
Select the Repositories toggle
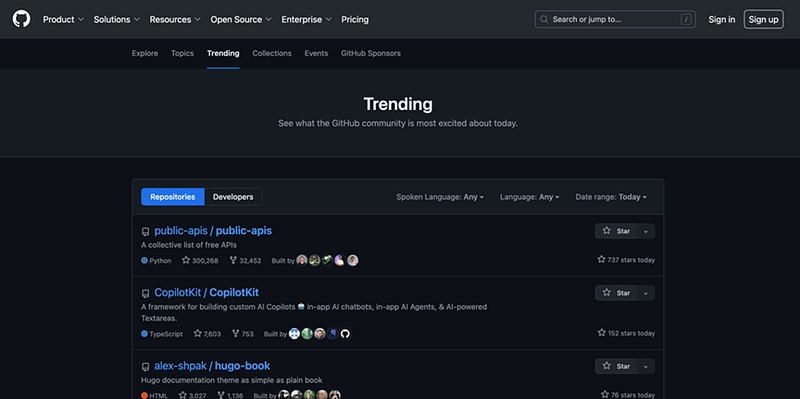coord(172,196)
